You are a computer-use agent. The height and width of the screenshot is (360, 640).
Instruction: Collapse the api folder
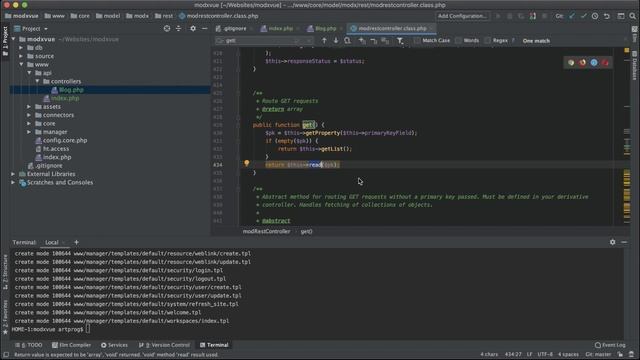pyautogui.click(x=29, y=73)
